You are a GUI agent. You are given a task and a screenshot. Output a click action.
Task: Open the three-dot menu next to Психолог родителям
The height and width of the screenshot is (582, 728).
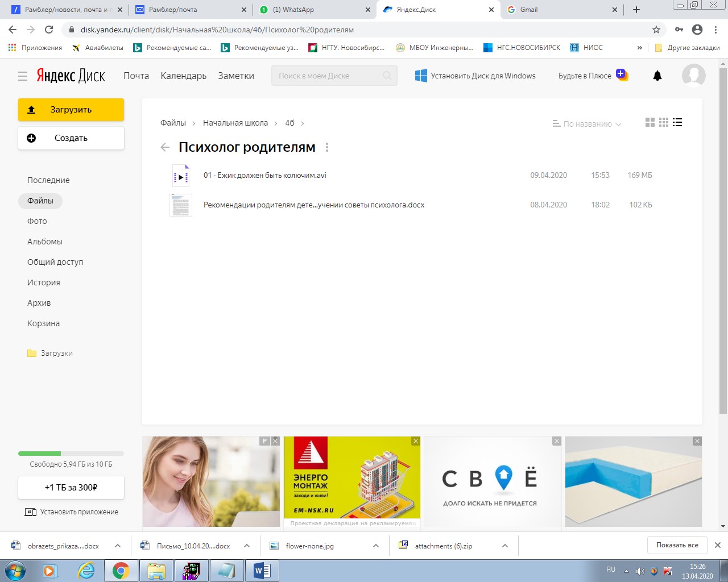326,148
